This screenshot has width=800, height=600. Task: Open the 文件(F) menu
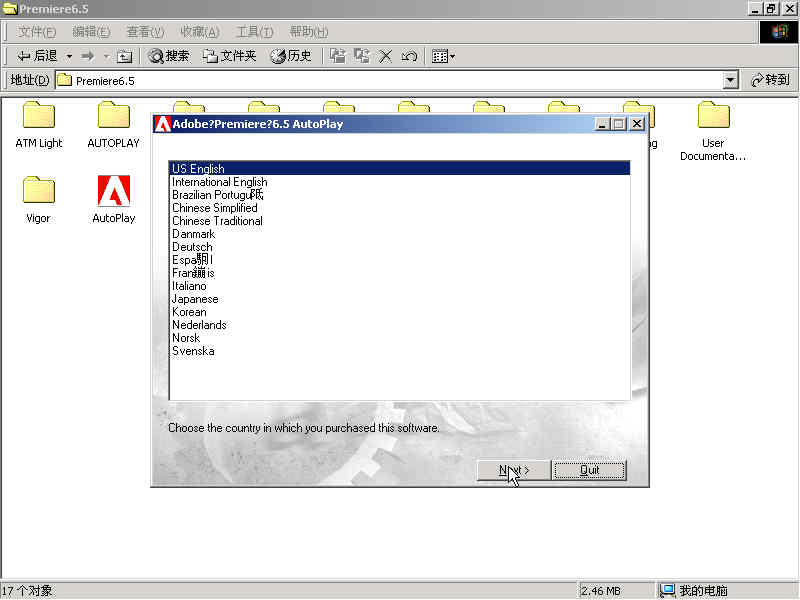click(x=36, y=32)
